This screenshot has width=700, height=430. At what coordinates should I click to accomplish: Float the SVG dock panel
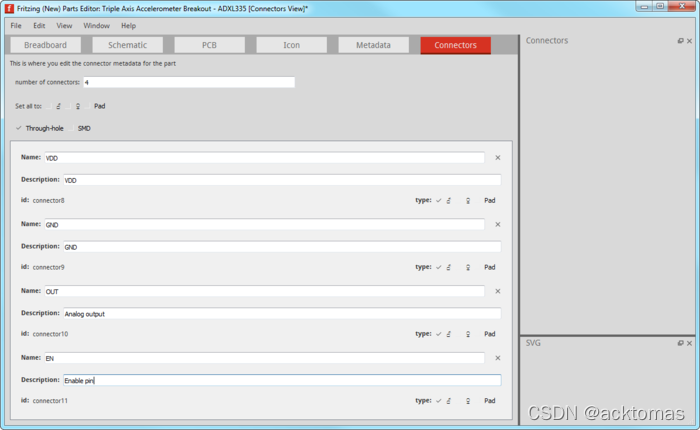pos(680,343)
